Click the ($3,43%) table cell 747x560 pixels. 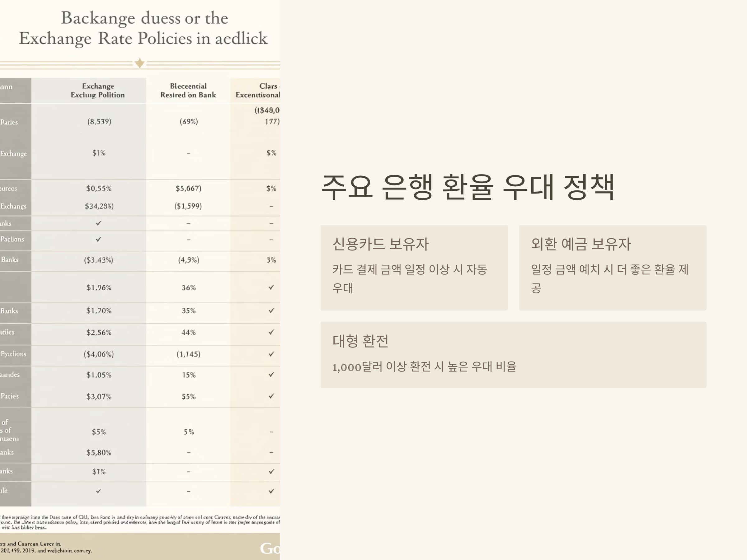[x=98, y=260]
